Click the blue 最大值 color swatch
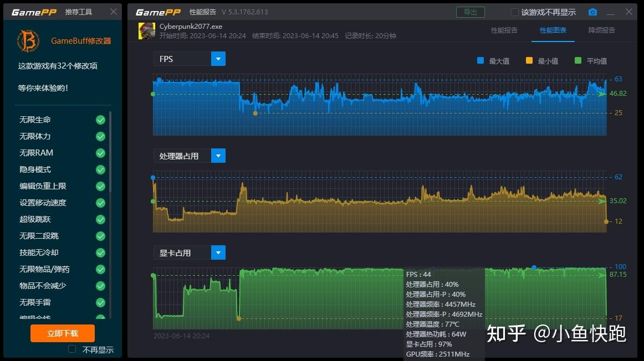The width and height of the screenshot is (644, 361). (481, 60)
